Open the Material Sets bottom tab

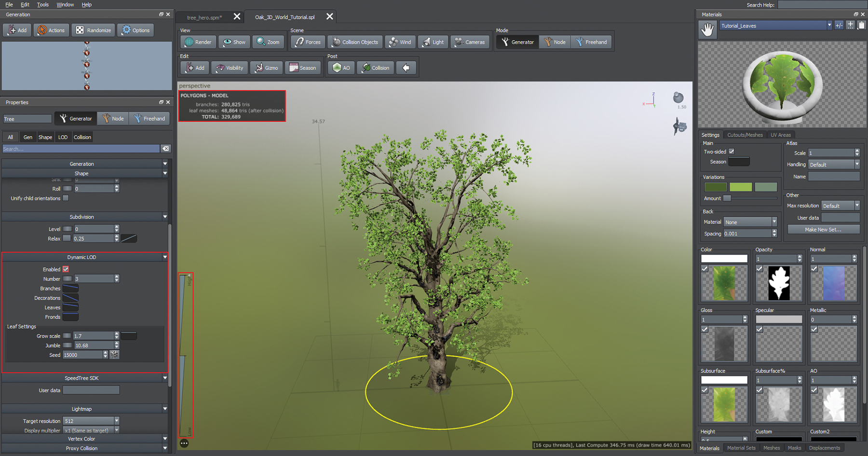(741, 448)
